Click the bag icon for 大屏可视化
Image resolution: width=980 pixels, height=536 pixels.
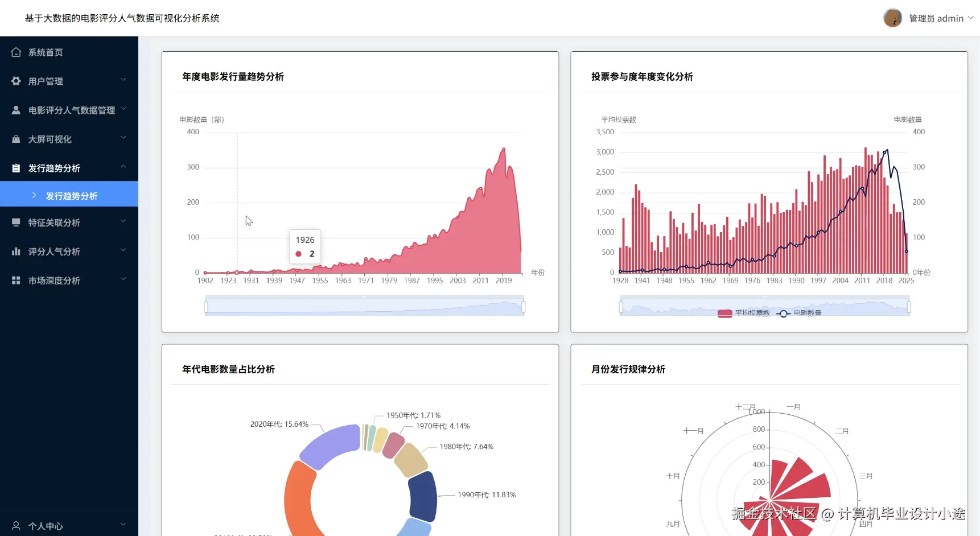tap(16, 139)
